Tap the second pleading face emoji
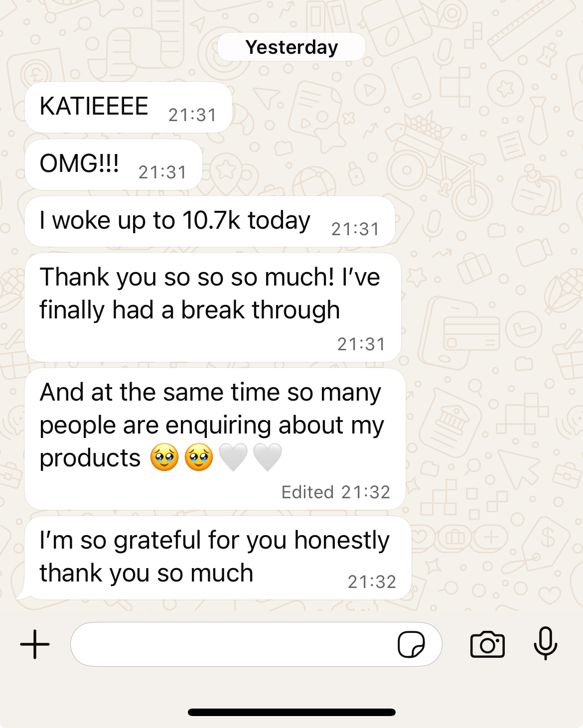Viewport: 583px width, 728px height. [199, 457]
